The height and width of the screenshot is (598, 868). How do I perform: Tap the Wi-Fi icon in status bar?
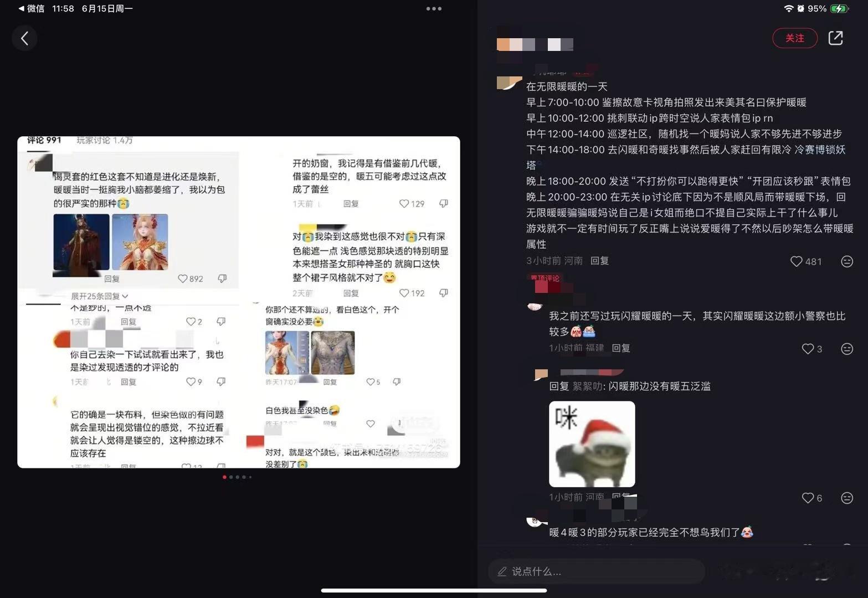789,9
